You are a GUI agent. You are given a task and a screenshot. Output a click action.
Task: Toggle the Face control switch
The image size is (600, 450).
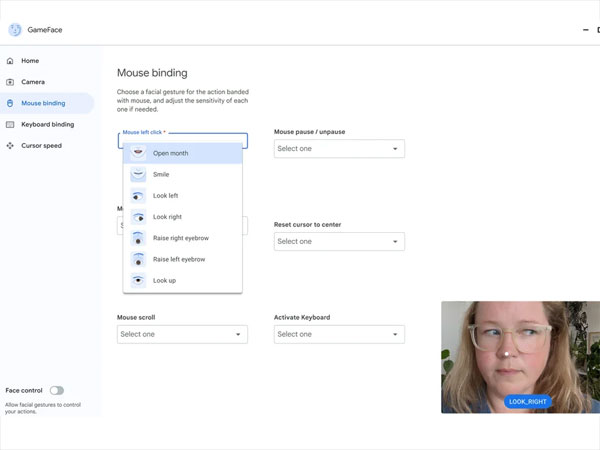tap(56, 390)
